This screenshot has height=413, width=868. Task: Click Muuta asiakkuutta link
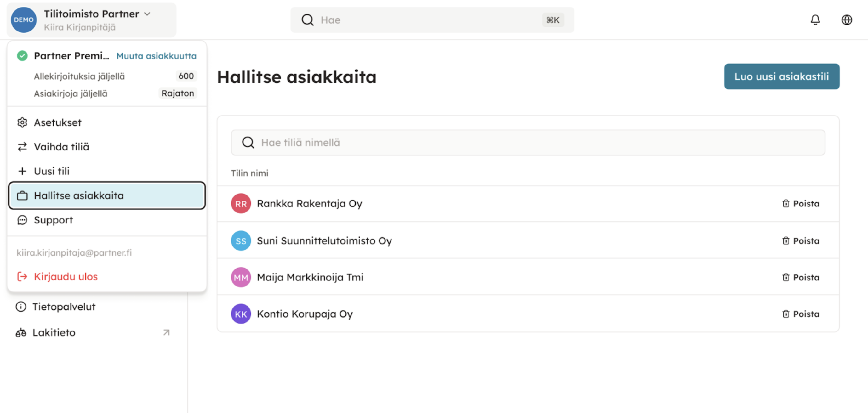point(156,56)
